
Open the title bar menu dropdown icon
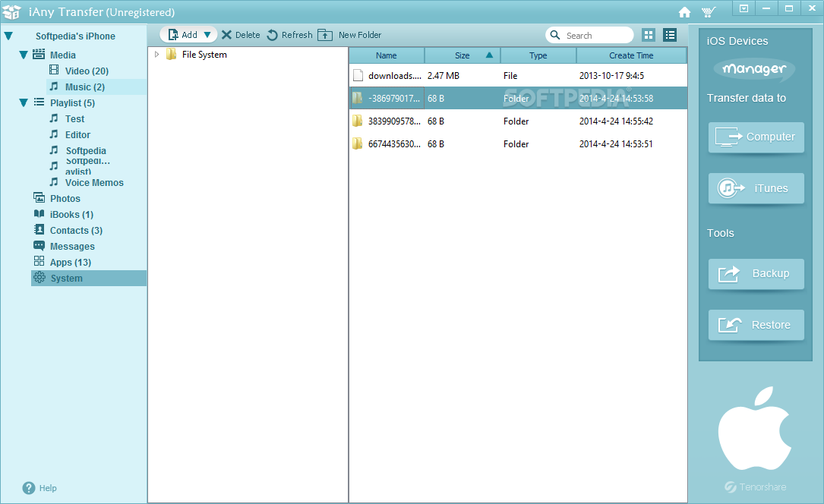click(x=743, y=8)
